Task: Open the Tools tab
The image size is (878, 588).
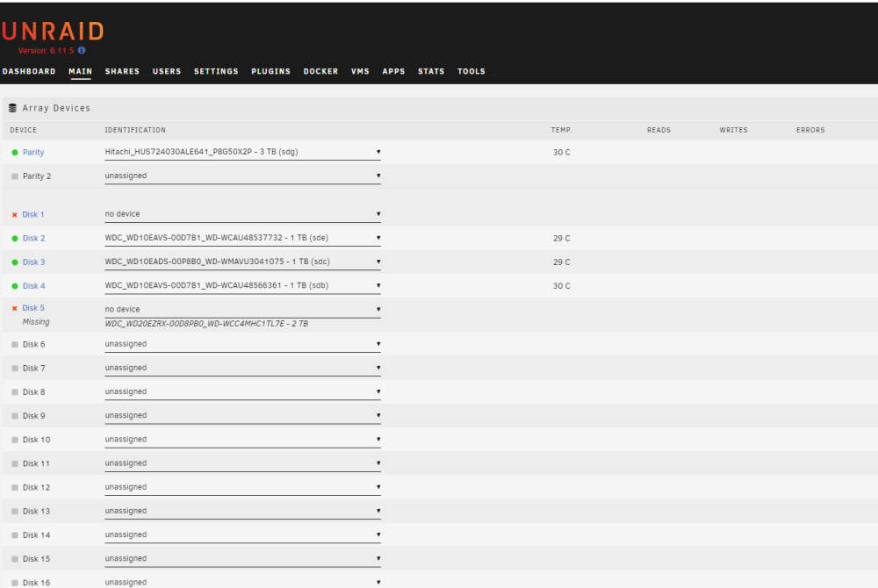Action: pyautogui.click(x=471, y=72)
